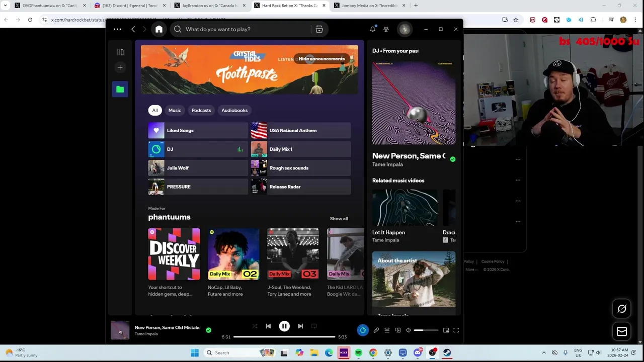
Task: Open the Chrome three-dot menu
Action: (x=635, y=20)
